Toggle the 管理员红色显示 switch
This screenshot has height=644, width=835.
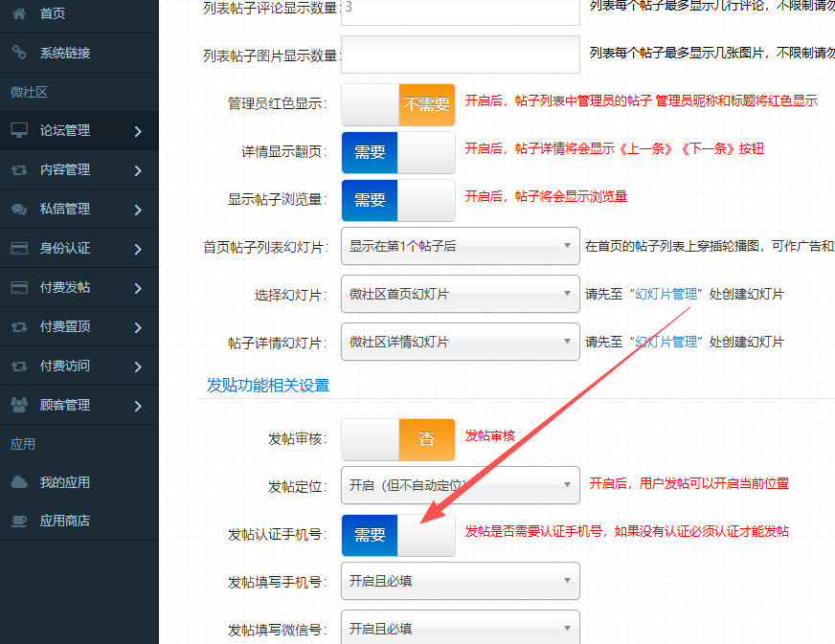click(x=398, y=104)
